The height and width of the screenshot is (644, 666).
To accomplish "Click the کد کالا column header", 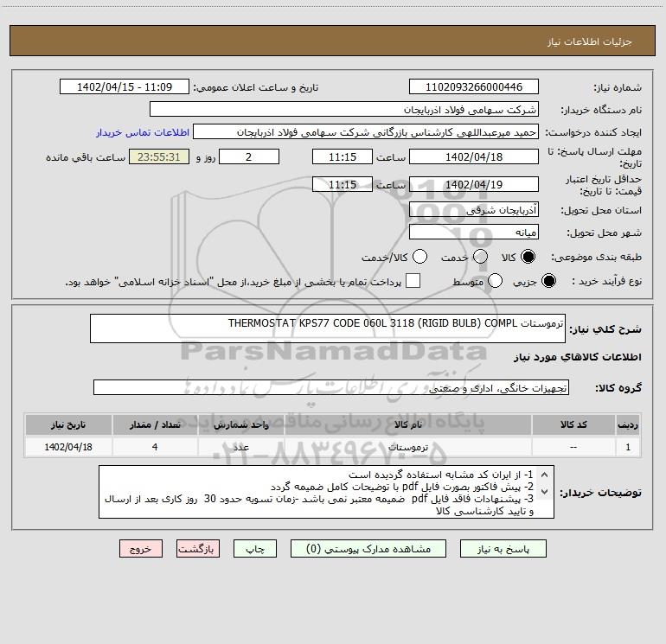I will pyautogui.click(x=573, y=424).
